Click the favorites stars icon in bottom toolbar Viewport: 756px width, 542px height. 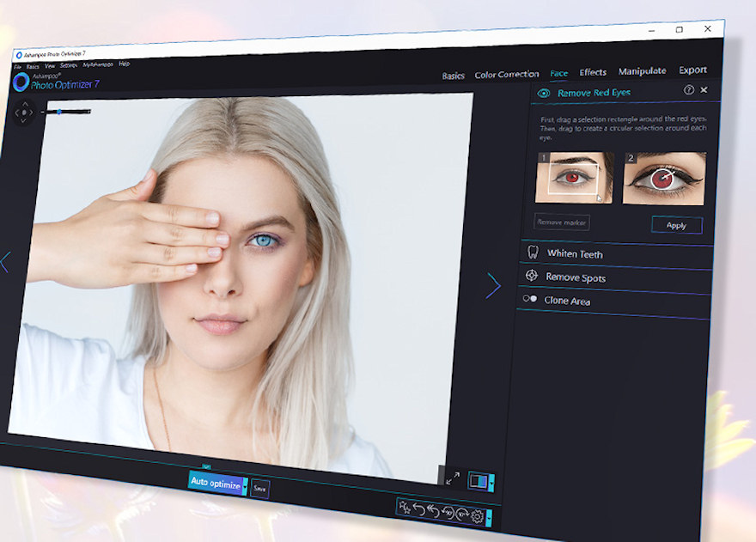[x=404, y=509]
